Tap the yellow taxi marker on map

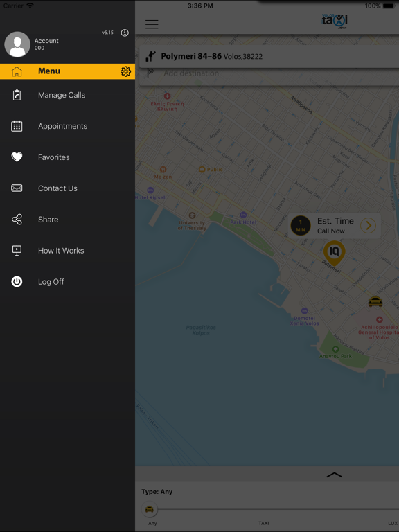click(x=375, y=301)
